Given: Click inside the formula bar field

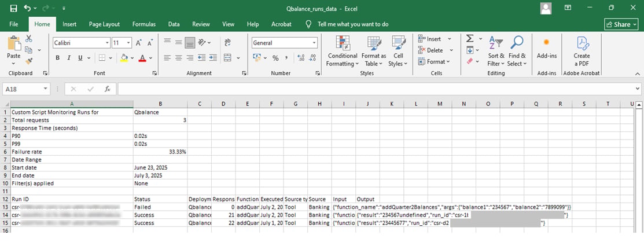Looking at the screenshot, I should point(376,89).
